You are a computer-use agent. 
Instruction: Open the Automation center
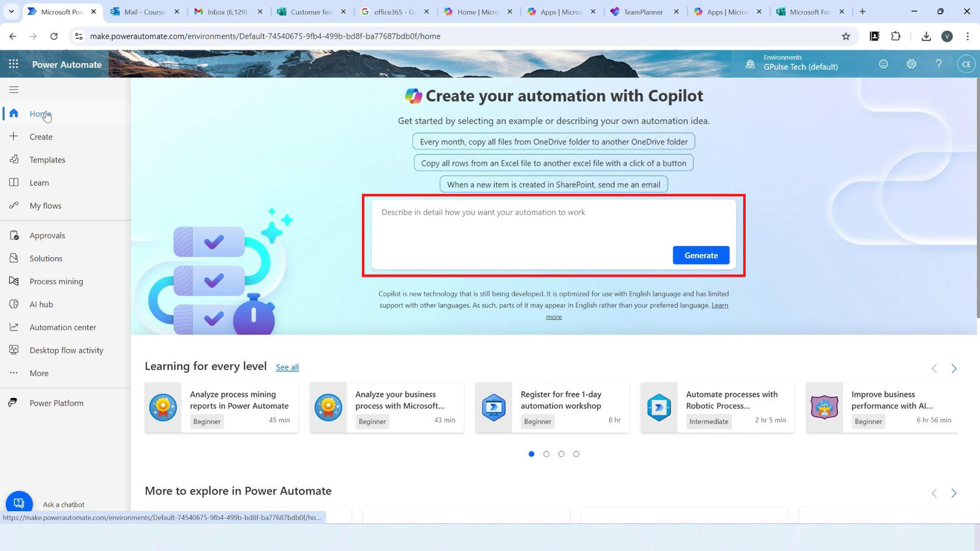click(x=62, y=327)
